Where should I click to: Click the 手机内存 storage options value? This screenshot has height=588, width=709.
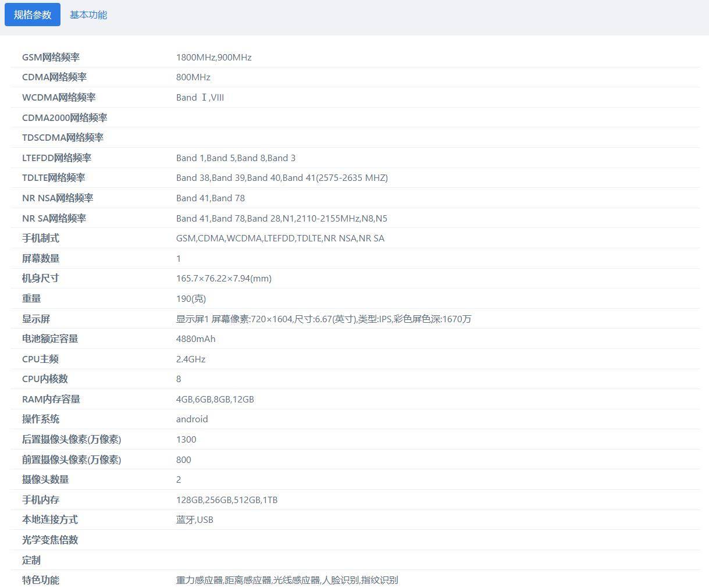226,500
